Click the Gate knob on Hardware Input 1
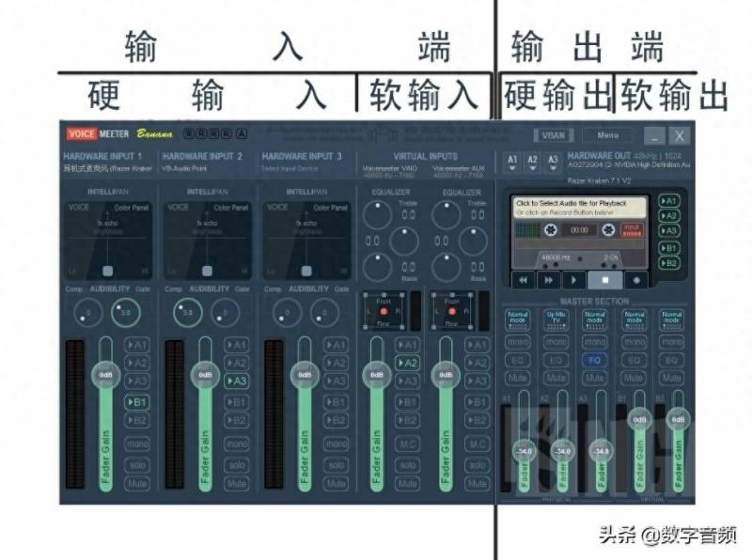This screenshot has height=560, width=752. [126, 313]
